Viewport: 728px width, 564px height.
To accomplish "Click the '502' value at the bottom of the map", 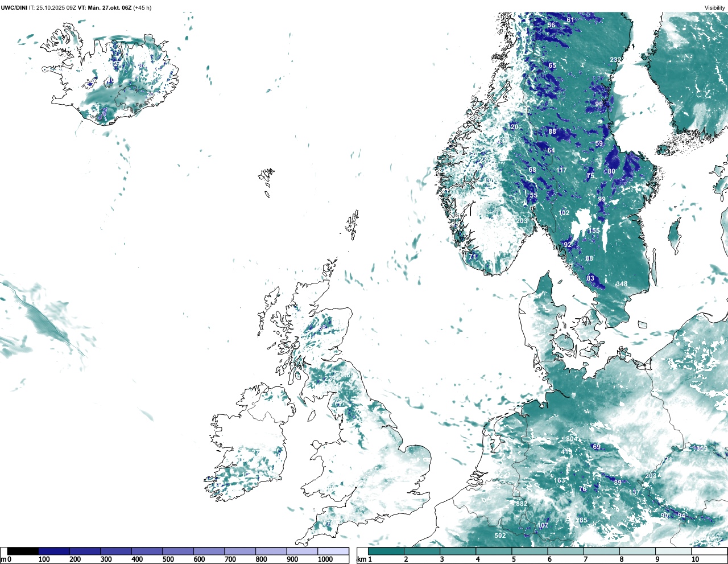I will (500, 536).
